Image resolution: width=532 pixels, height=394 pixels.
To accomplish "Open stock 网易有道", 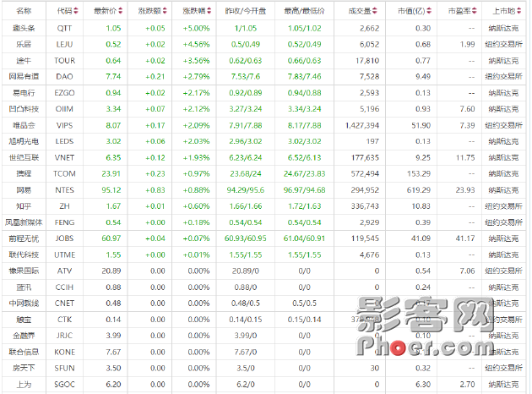I will (24, 77).
